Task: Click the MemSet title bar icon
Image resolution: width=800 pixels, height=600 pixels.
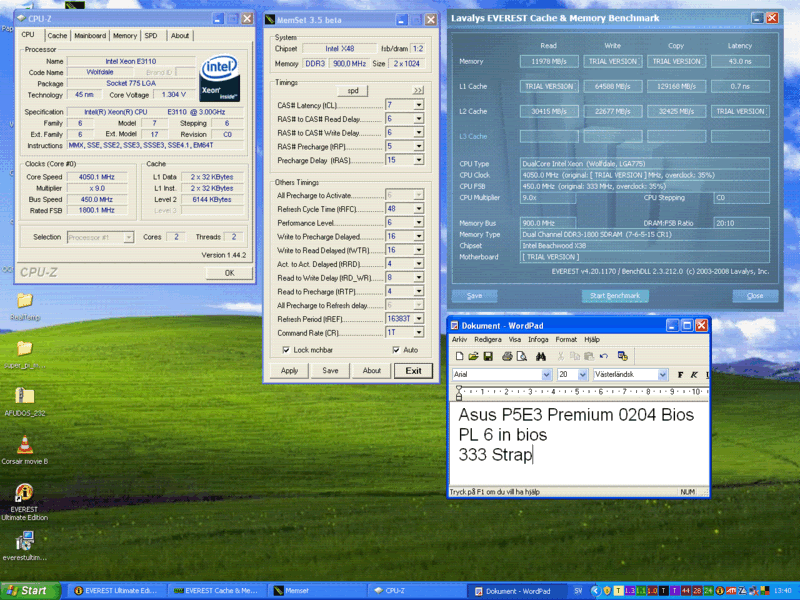Action: point(270,20)
